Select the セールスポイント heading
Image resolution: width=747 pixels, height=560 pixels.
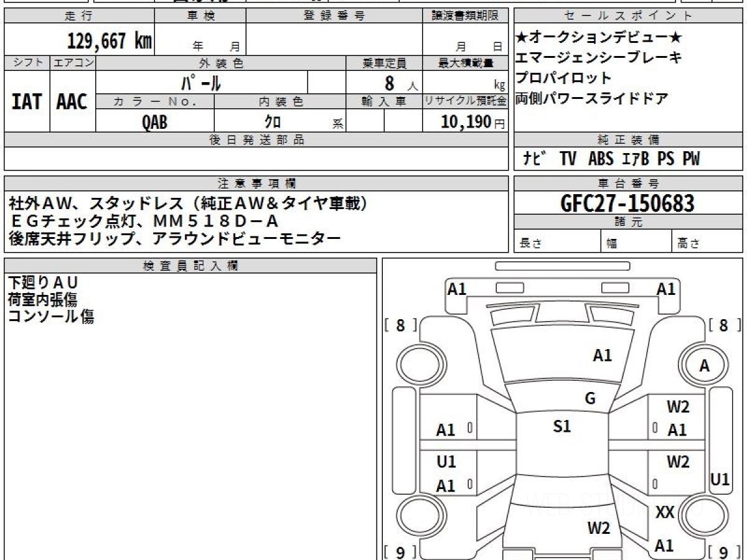629,16
